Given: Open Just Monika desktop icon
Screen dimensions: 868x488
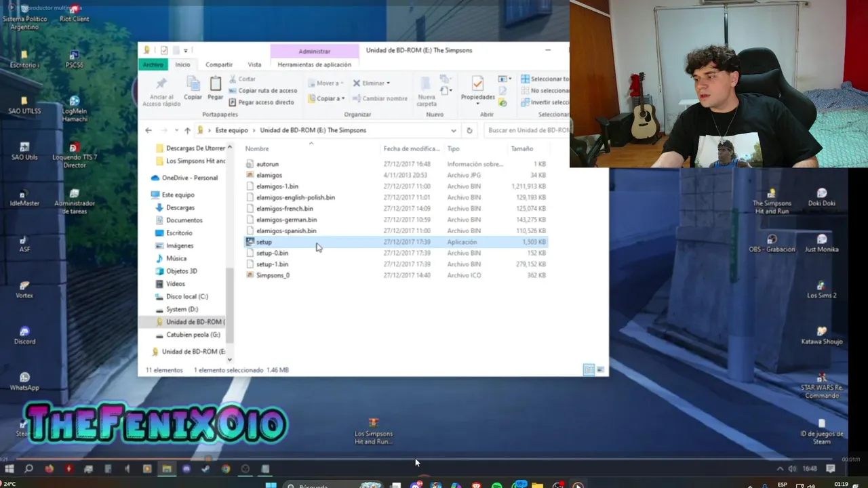Looking at the screenshot, I should click(822, 243).
